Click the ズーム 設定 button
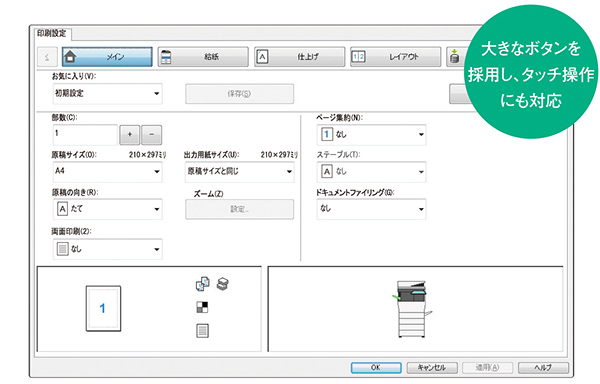This screenshot has width=600, height=384. coord(240,209)
